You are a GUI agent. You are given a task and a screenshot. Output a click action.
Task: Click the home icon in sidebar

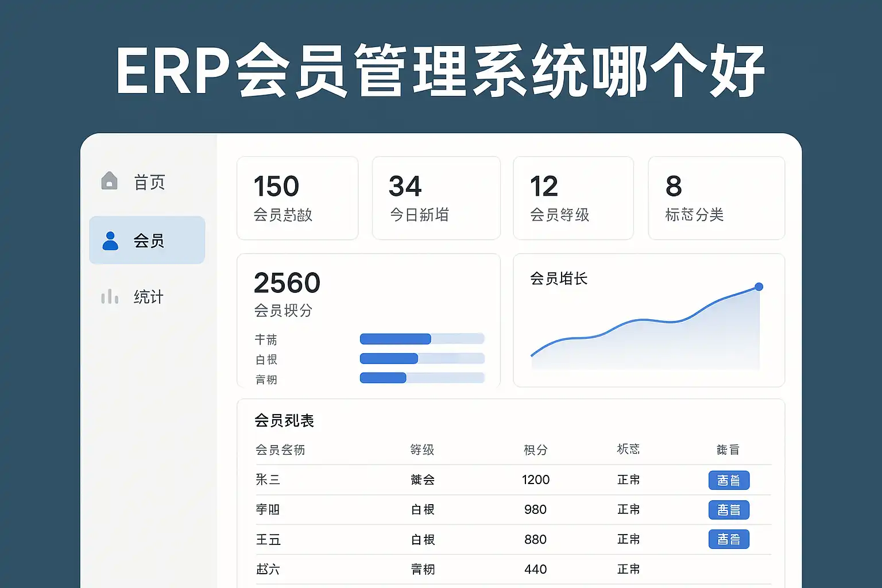click(x=109, y=181)
